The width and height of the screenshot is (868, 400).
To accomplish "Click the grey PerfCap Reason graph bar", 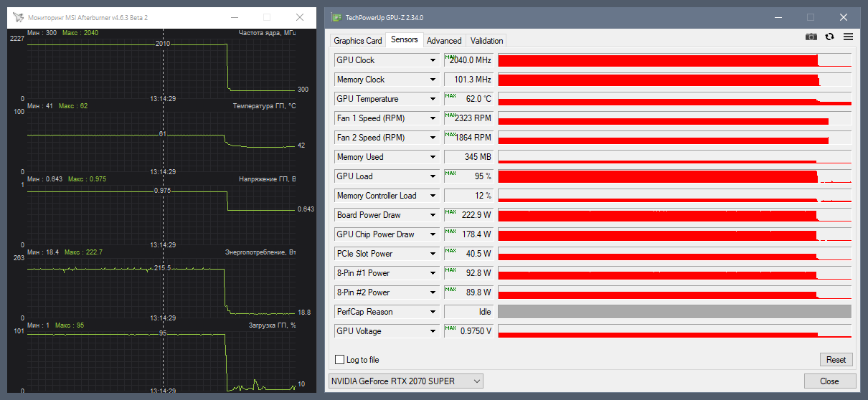I will coord(674,312).
